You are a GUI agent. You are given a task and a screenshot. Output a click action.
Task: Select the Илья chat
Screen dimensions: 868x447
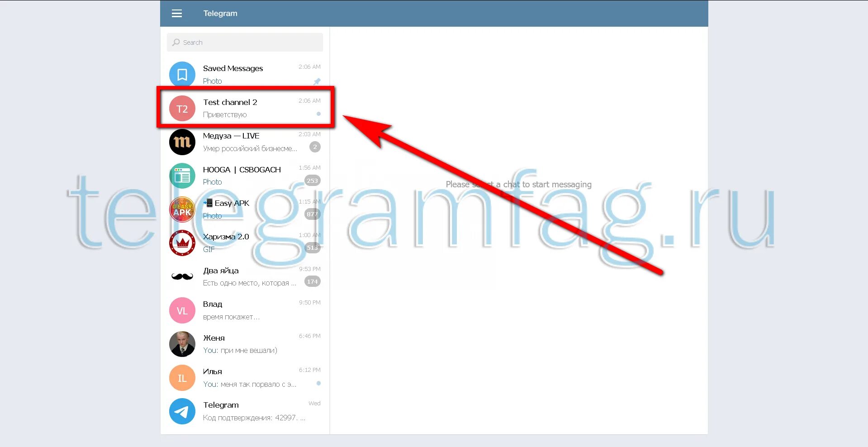[245, 377]
